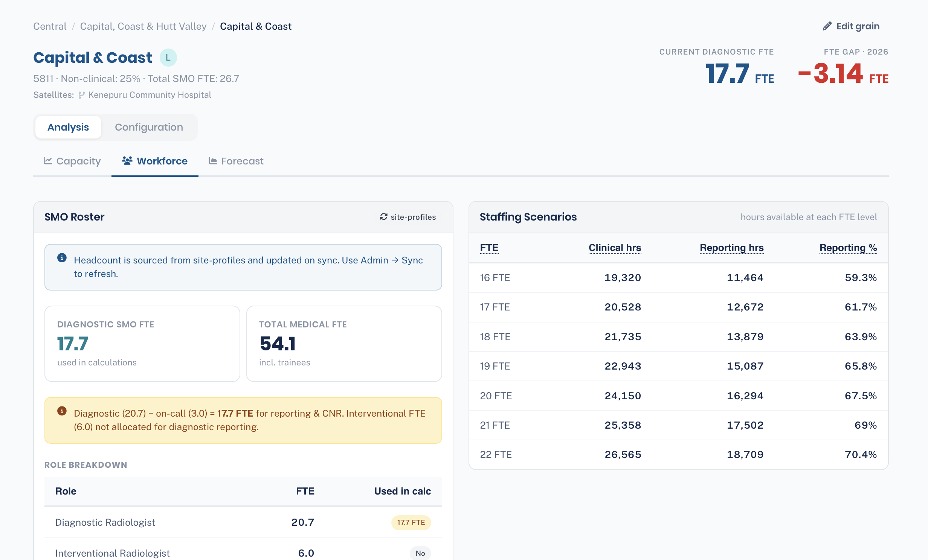Go to Central breadcrumb
The image size is (928, 560).
pyautogui.click(x=50, y=26)
